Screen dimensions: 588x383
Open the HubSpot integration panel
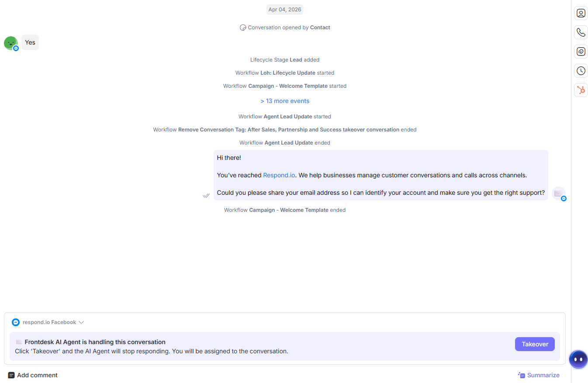(581, 90)
